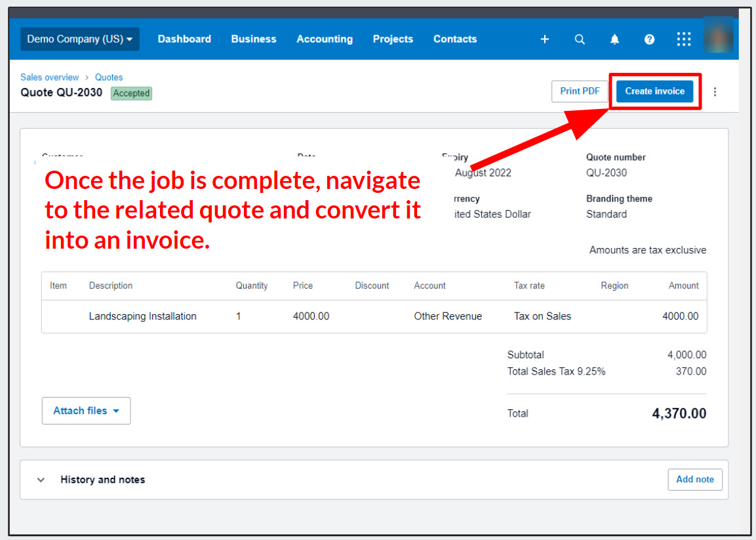The height and width of the screenshot is (540, 756).
Task: Open the user profile avatar
Action: point(718,36)
